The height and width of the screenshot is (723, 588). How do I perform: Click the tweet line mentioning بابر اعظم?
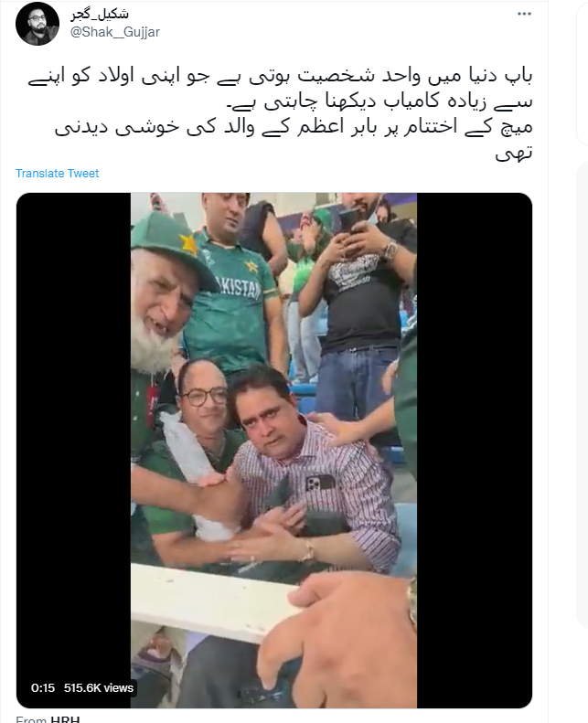294,127
